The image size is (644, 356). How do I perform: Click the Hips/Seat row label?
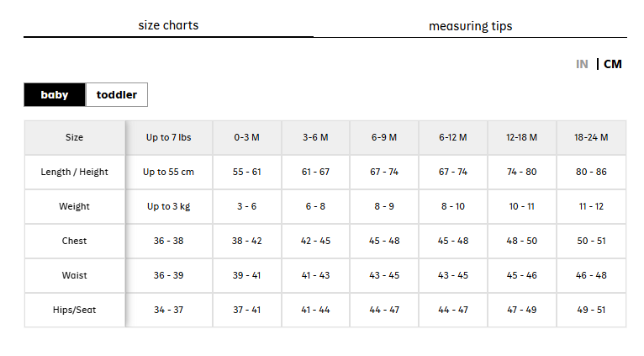coord(74,310)
